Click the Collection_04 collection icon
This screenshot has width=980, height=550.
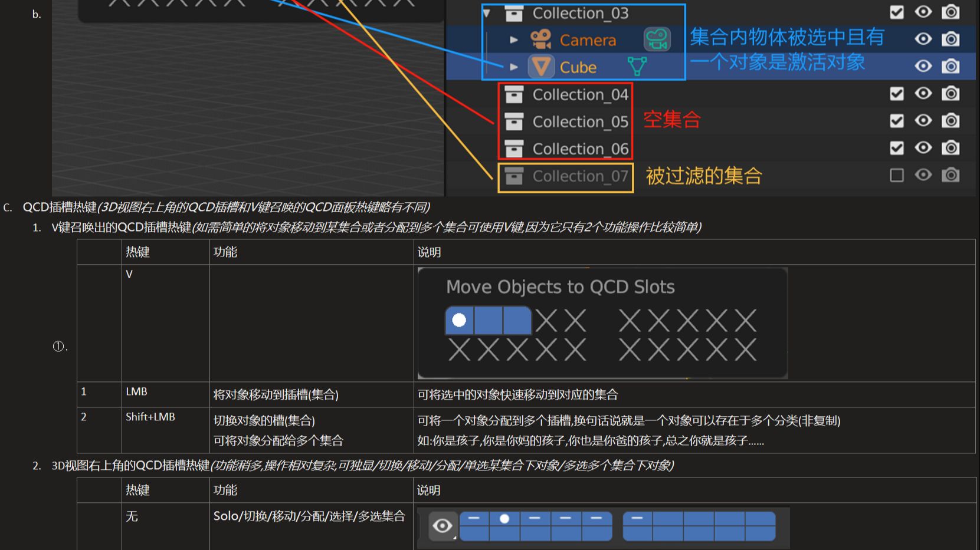pyautogui.click(x=514, y=94)
